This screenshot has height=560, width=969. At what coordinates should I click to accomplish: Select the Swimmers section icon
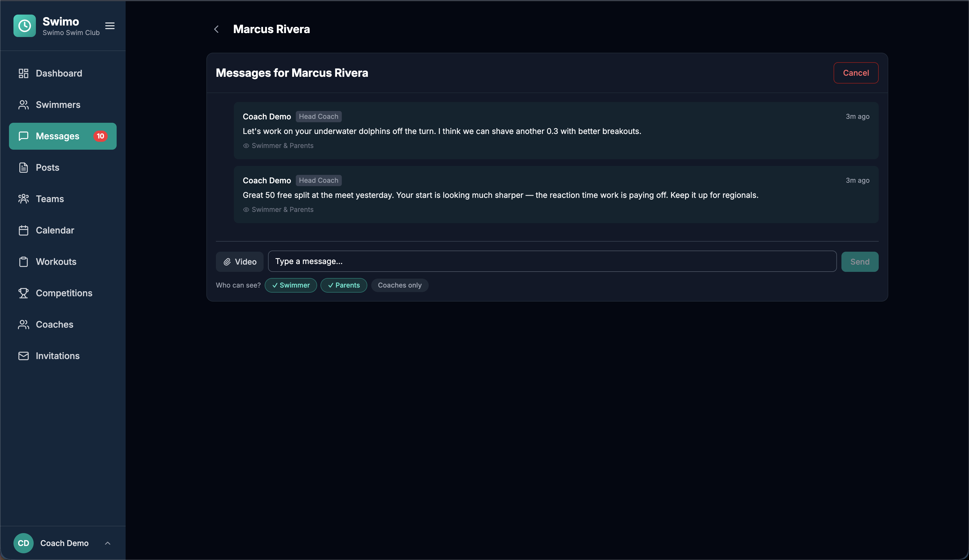click(x=24, y=105)
